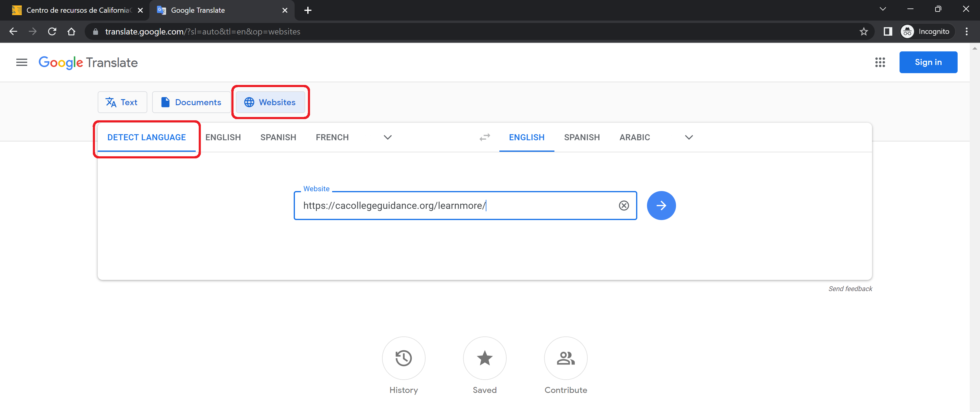Screen dimensions: 980x412
Task: Reload the current page
Action: (x=52, y=31)
